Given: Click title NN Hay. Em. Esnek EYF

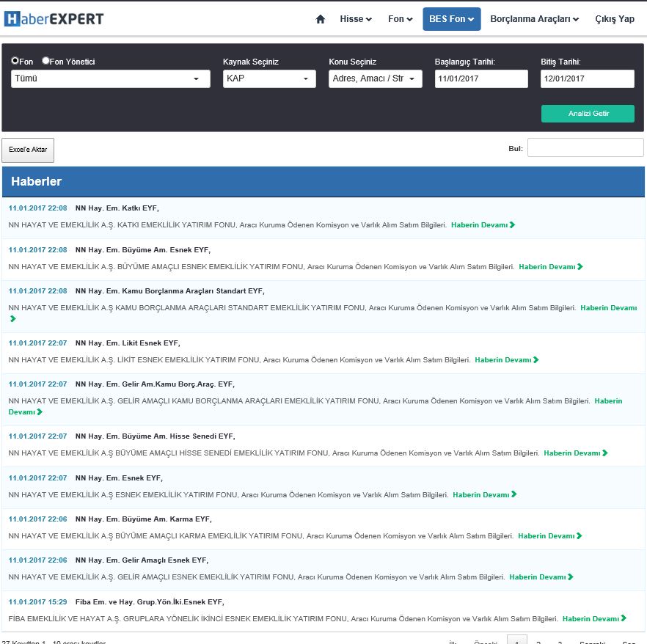Looking at the screenshot, I should (x=119, y=477).
